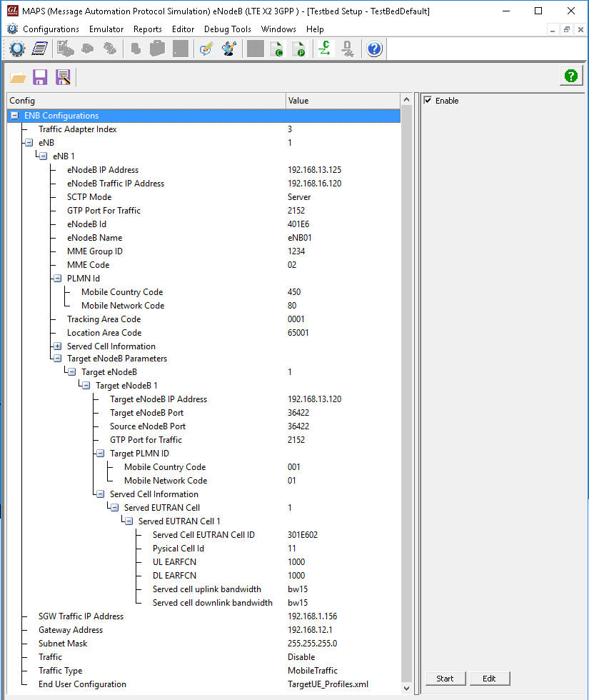This screenshot has height=700, width=589.
Task: Collapse the eNB tree node
Action: pos(28,142)
